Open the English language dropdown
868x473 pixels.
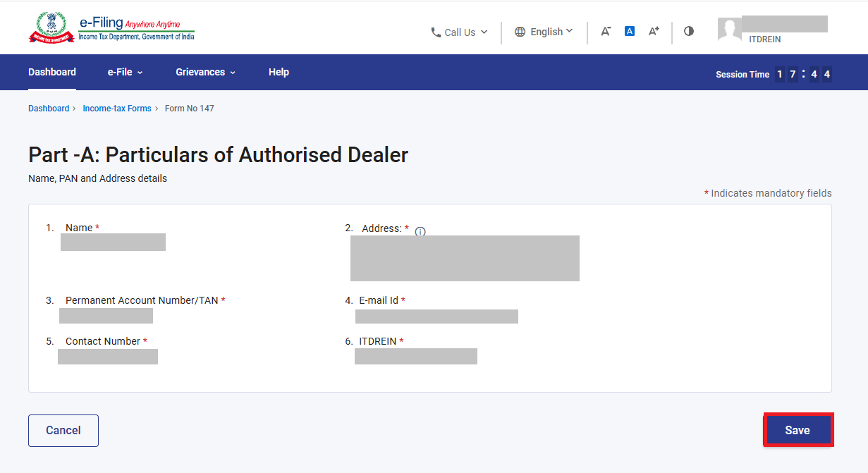[544, 32]
